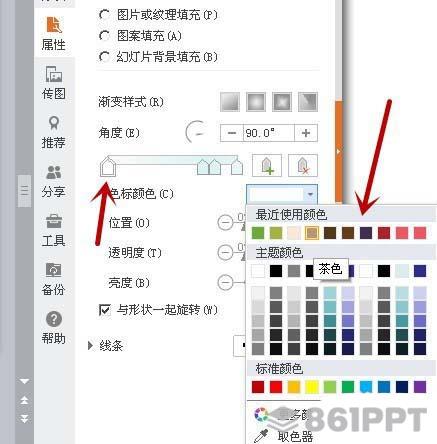Open the 备份 backup sidebar icon
The image size is (437, 444).
(53, 279)
